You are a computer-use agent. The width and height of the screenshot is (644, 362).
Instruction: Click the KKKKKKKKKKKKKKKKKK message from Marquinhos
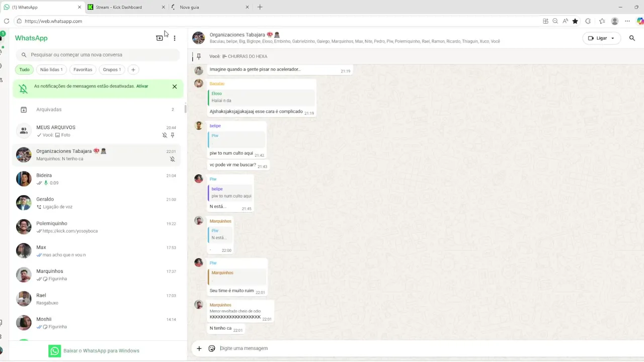pos(235,317)
